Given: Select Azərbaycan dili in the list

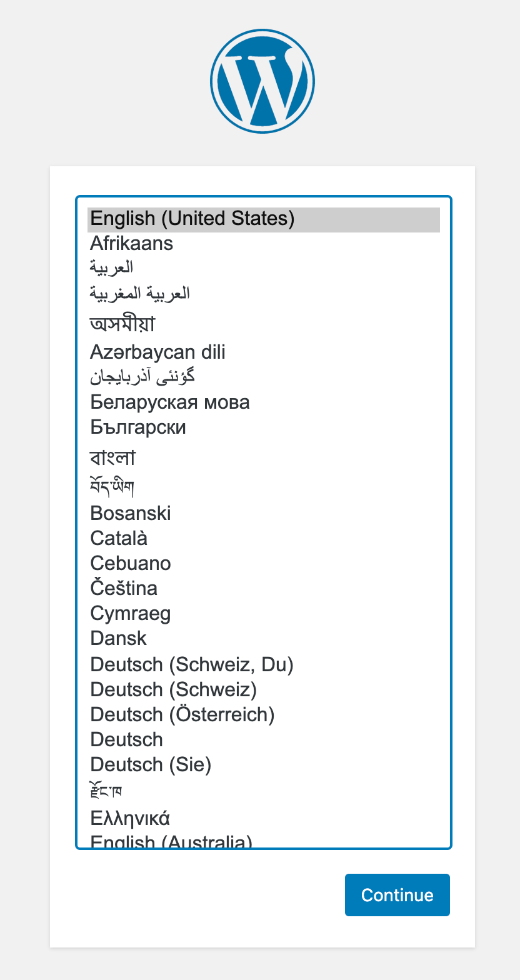Looking at the screenshot, I should (x=157, y=352).
